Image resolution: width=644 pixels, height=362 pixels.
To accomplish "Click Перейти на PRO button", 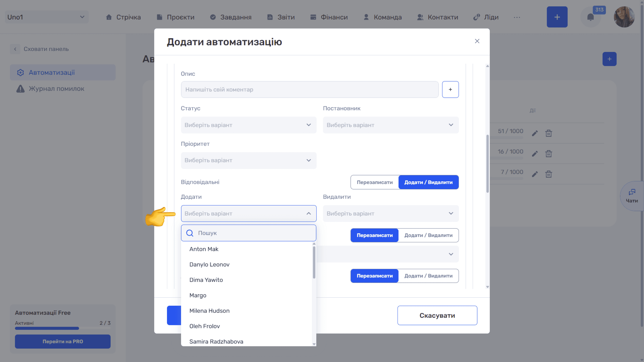I will 63,341.
